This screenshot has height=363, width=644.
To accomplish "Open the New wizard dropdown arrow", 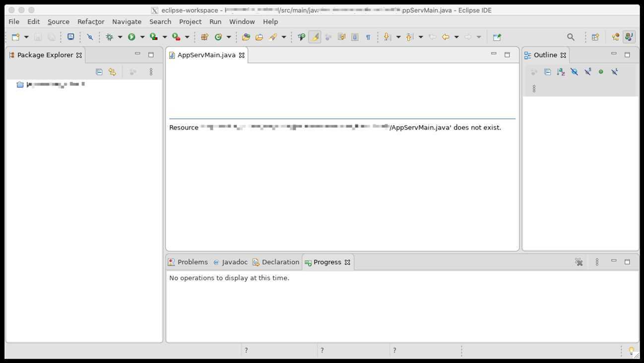I will click(26, 37).
